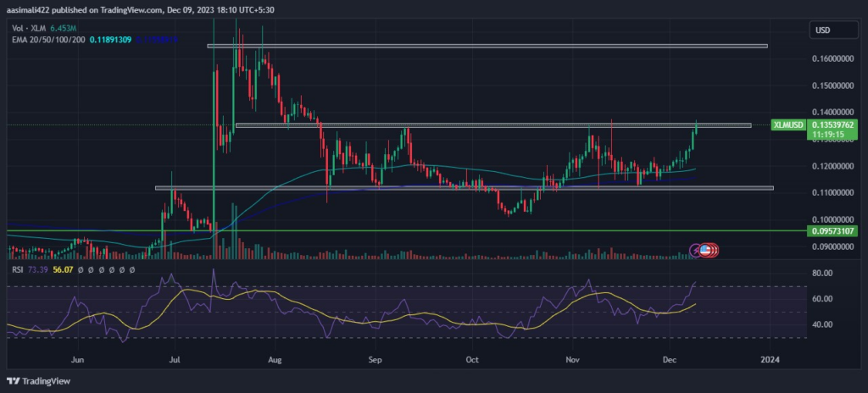Click the Nov date label

573,360
